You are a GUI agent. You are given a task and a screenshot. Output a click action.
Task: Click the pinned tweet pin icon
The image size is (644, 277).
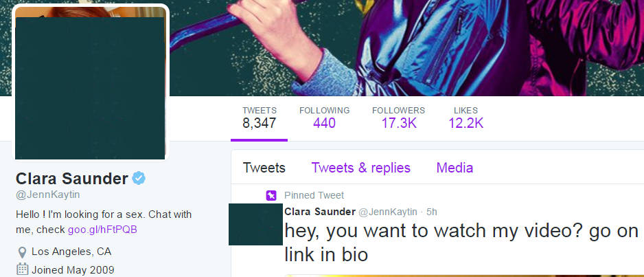[271, 195]
